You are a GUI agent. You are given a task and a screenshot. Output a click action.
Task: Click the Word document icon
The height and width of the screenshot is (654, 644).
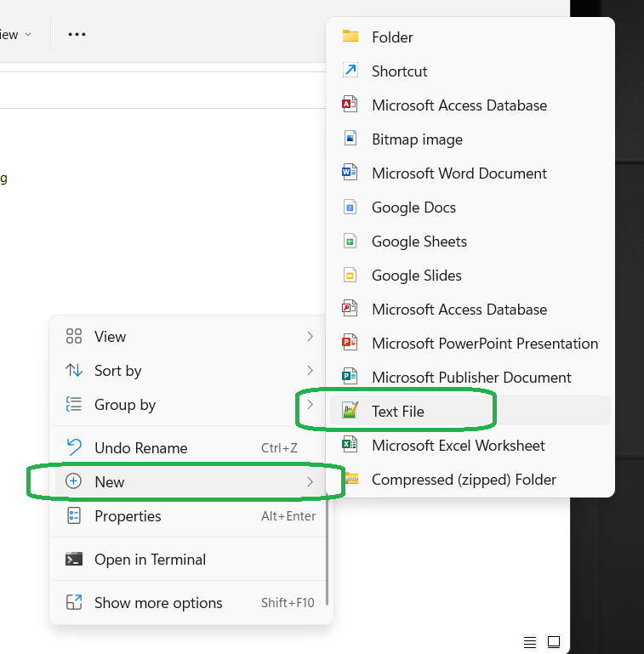point(350,173)
